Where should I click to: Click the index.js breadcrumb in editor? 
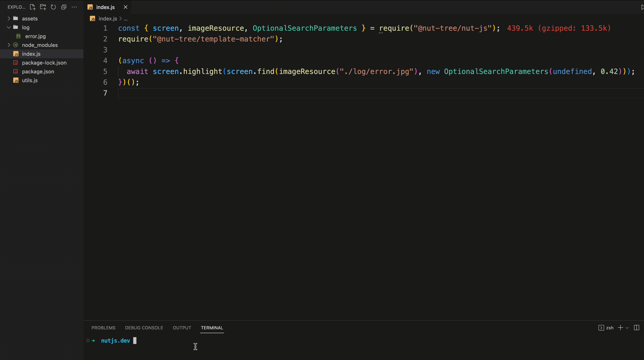click(108, 19)
